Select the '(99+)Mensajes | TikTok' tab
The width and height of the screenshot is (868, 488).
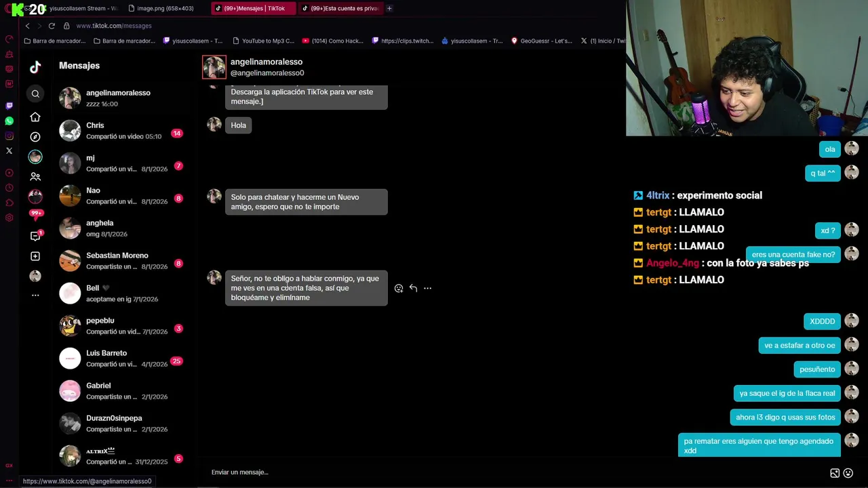pos(254,8)
